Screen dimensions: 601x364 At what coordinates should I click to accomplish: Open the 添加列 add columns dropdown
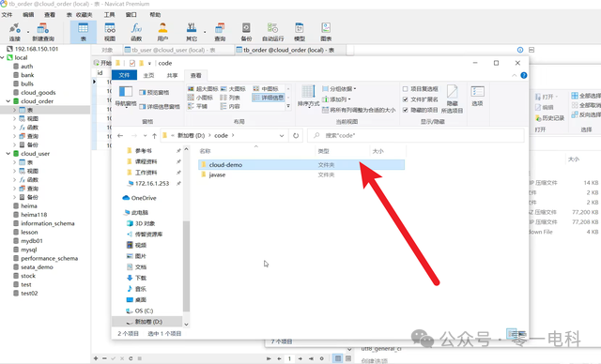coord(336,99)
